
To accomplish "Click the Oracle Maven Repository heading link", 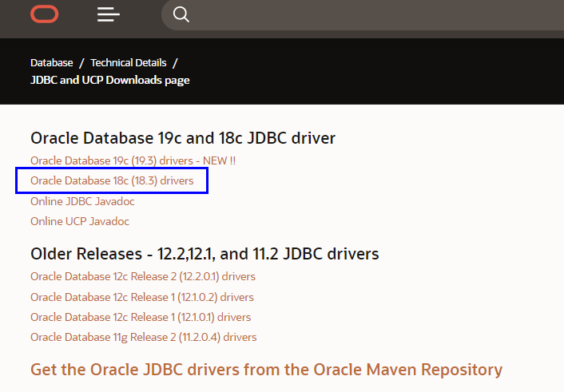I will click(x=267, y=370).
